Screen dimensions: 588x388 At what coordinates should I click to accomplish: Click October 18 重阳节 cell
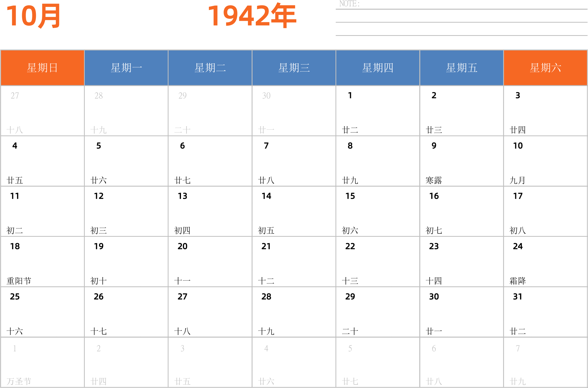43,262
